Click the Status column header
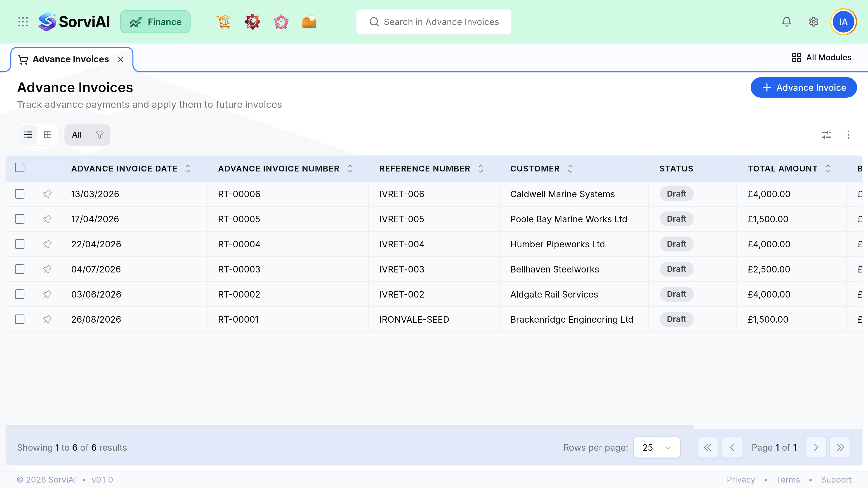This screenshot has width=868, height=488. [x=676, y=169]
